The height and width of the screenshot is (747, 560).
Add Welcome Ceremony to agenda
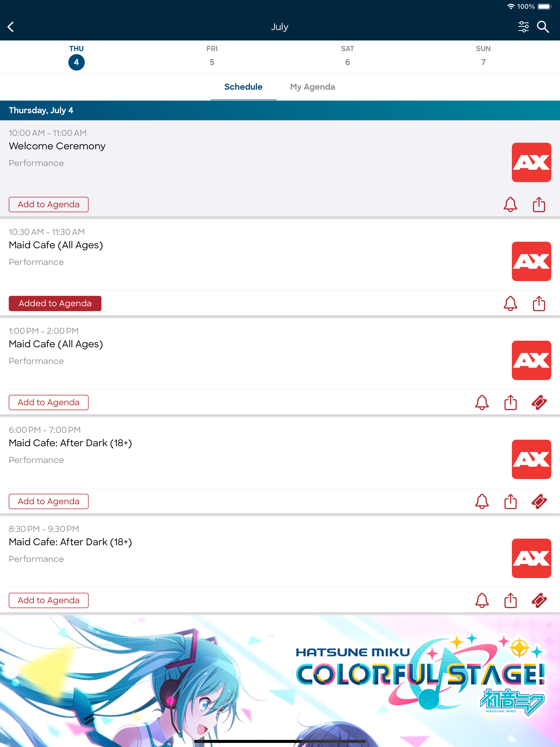pos(49,205)
